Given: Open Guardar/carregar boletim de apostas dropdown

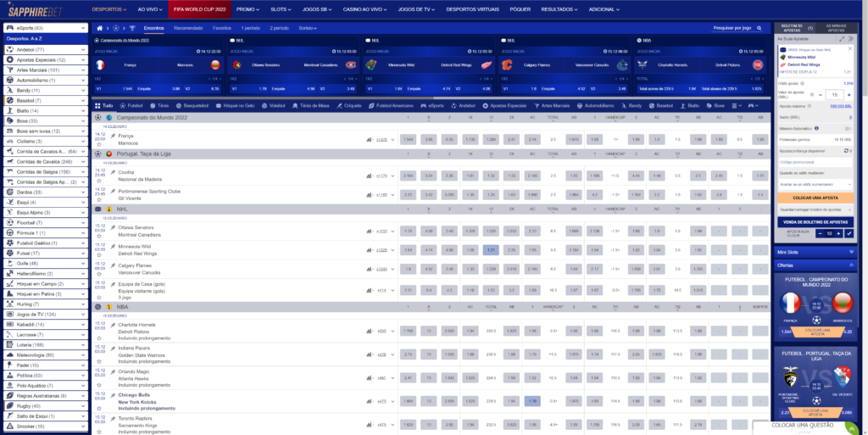Looking at the screenshot, I should click(815, 209).
